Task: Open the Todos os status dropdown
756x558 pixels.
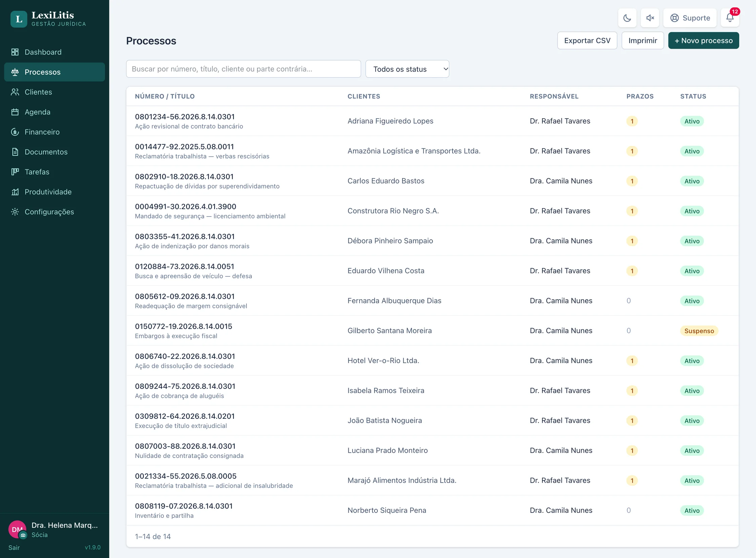Action: [407, 69]
